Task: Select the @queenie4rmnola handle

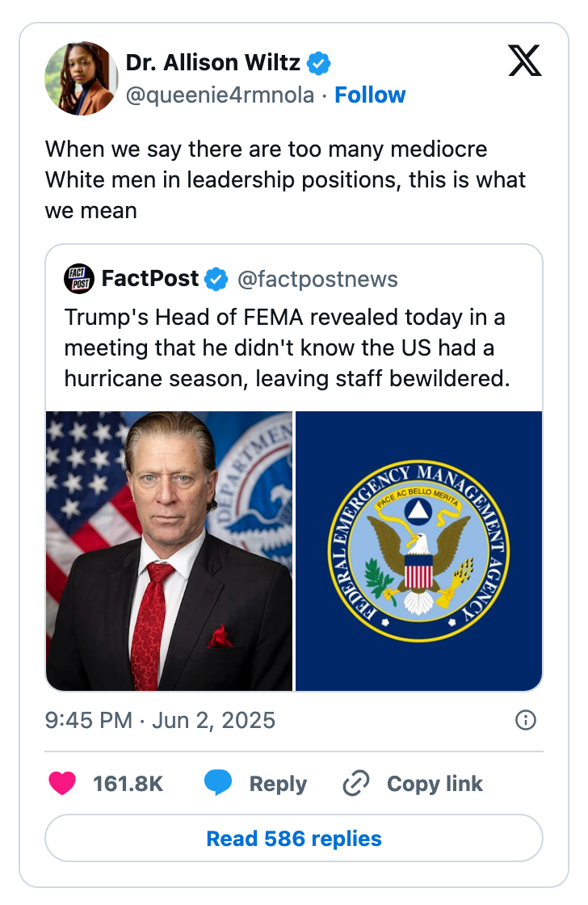Action: (216, 95)
